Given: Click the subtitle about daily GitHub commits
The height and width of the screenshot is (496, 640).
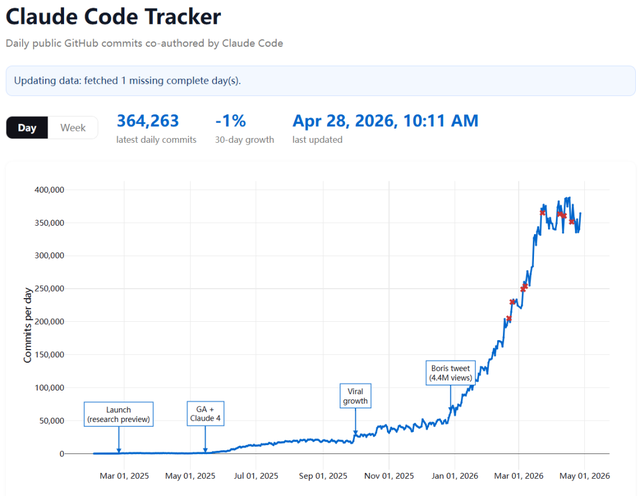Looking at the screenshot, I should pyautogui.click(x=144, y=43).
